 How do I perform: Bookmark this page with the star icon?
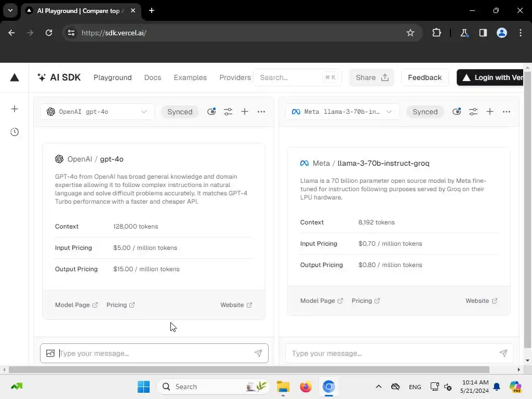[x=410, y=33]
